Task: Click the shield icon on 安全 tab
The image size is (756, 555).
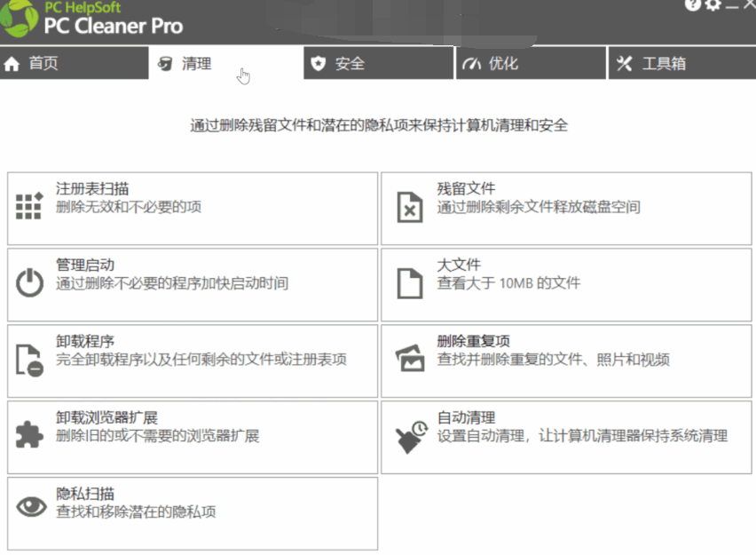Action: [319, 63]
